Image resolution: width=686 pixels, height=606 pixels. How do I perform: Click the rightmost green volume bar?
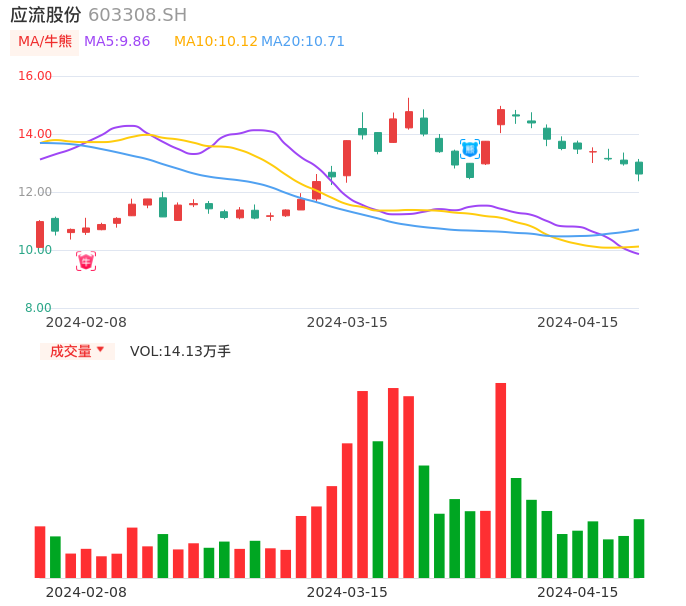(x=639, y=548)
